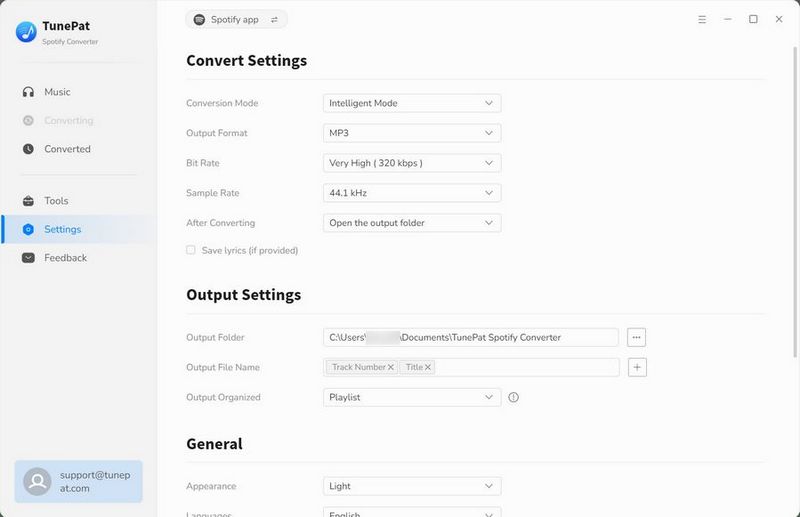
Task: Open the Tools page in sidebar
Action: [56, 201]
